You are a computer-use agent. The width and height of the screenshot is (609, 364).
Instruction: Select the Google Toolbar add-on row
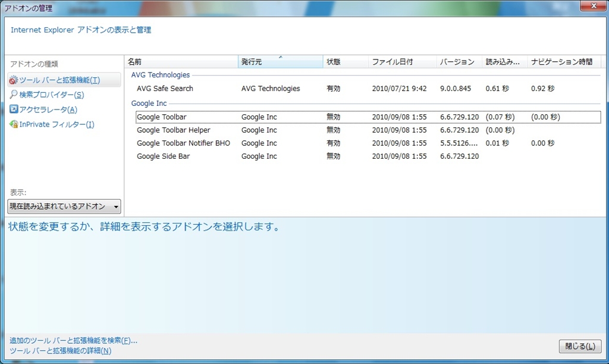[368, 117]
